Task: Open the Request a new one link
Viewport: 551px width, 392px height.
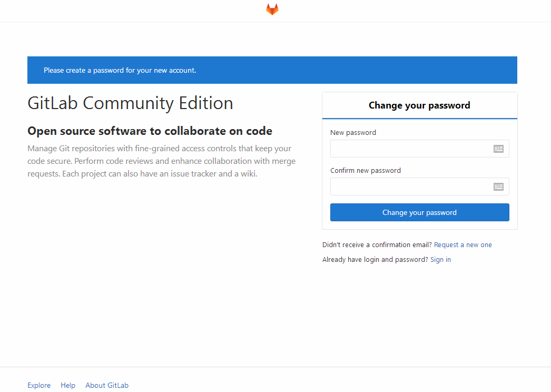Action: (463, 244)
